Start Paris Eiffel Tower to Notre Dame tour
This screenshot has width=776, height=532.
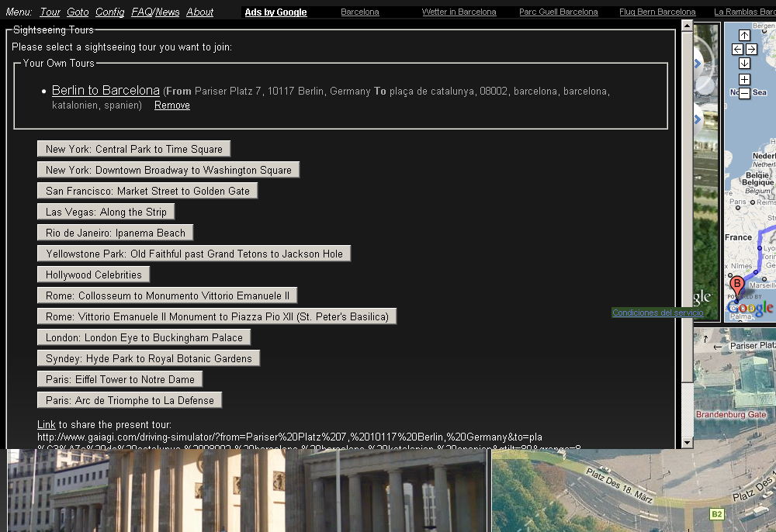click(120, 380)
